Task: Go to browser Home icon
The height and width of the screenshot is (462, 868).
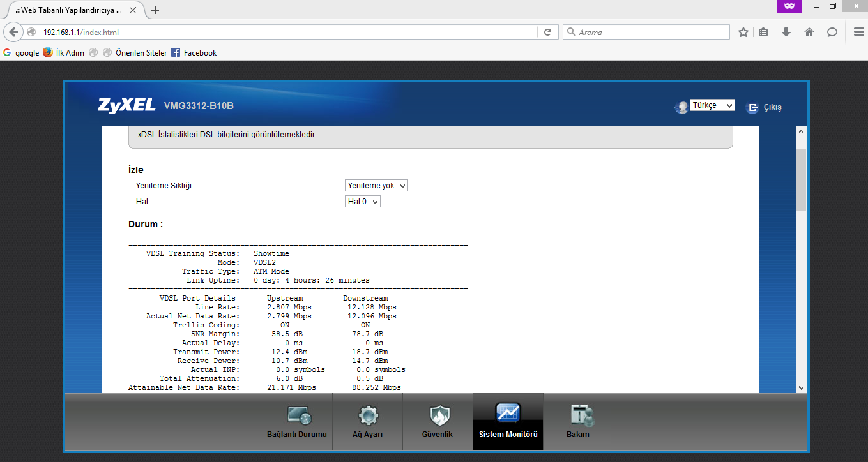Action: click(x=809, y=32)
